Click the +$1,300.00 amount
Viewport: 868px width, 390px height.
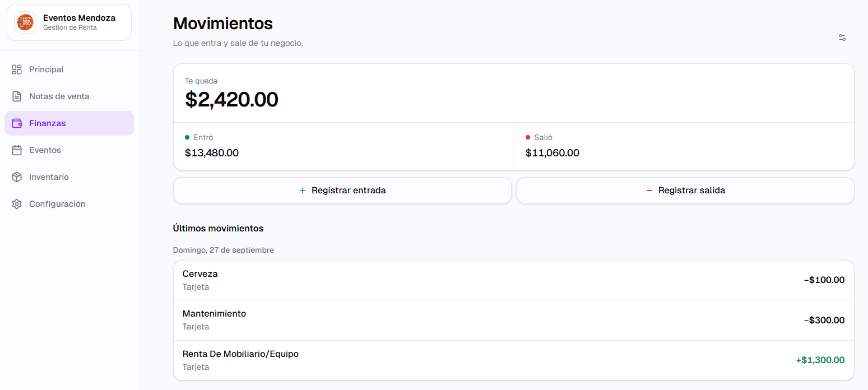tap(820, 360)
